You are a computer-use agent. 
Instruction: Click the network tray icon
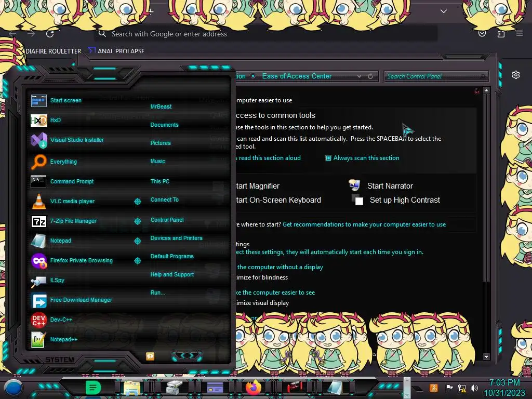click(462, 388)
